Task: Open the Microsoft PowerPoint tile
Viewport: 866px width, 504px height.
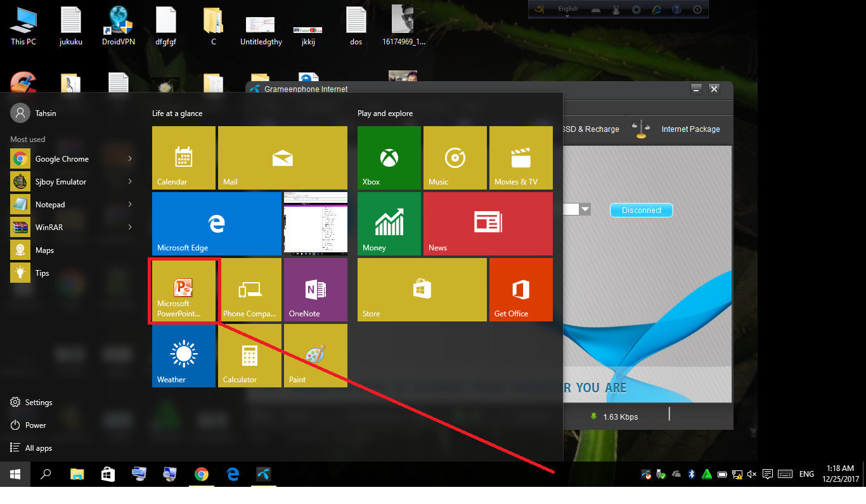Action: 184,290
